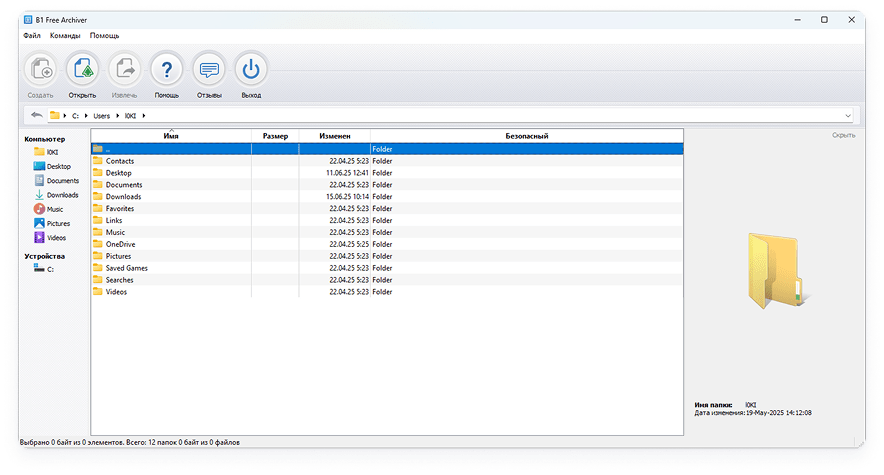Screen dimensions: 884x475
Task: Click the Searches folder icon in the list
Action: tap(98, 279)
